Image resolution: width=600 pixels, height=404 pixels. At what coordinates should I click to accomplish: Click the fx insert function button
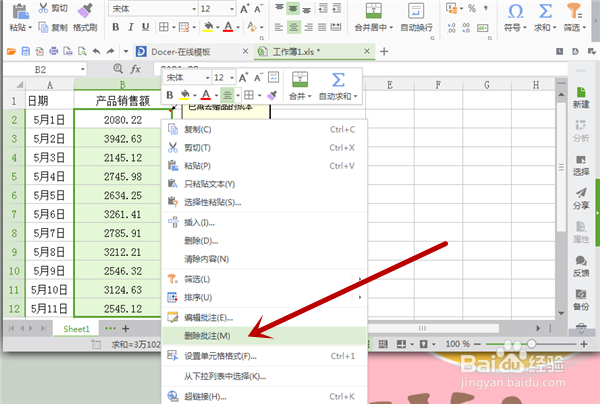135,69
